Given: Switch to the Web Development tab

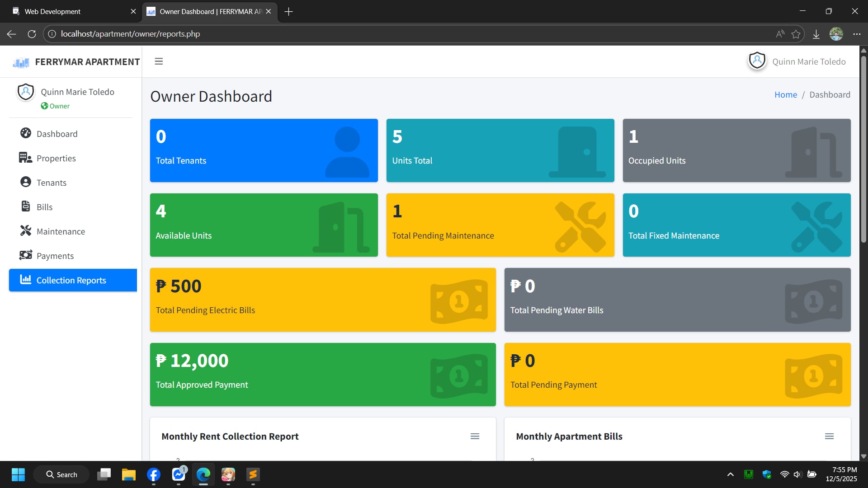Looking at the screenshot, I should point(53,11).
